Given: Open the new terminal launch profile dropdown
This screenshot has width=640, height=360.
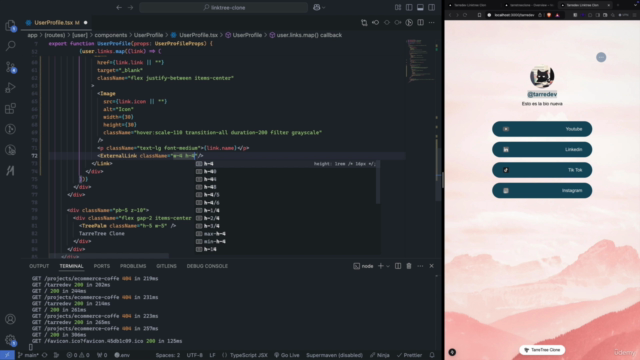Looking at the screenshot, I should [388, 266].
